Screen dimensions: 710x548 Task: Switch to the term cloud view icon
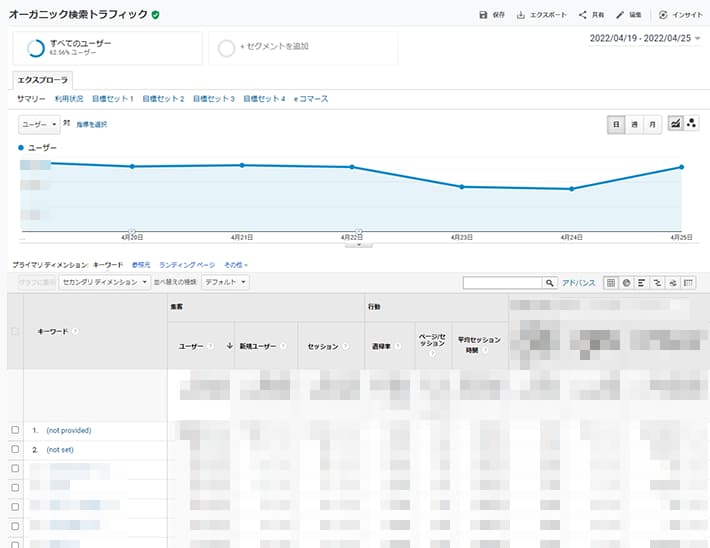point(673,283)
